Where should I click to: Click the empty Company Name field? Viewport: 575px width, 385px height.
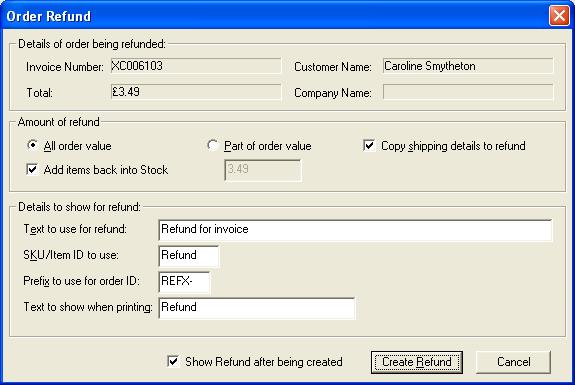(468, 92)
